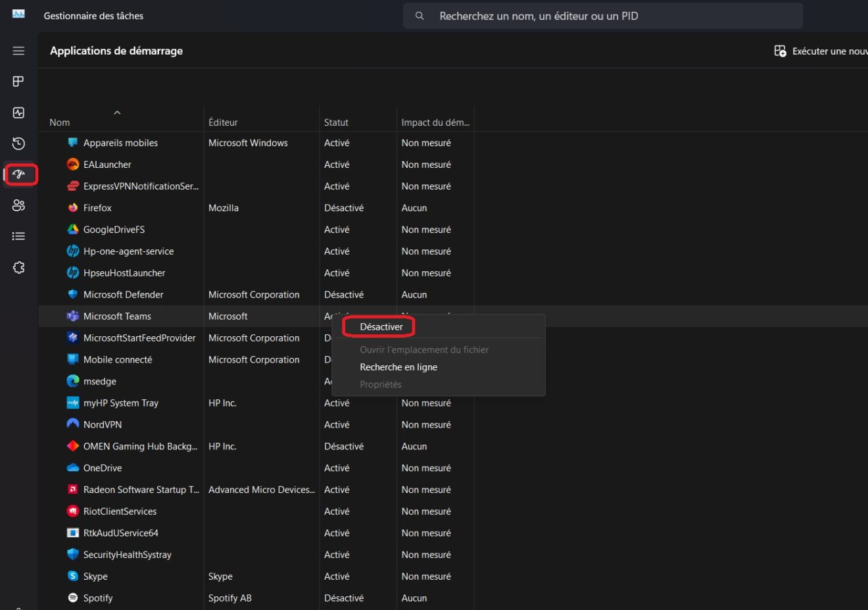Select the MicrosoftStartFeedProvider icon

click(x=73, y=338)
